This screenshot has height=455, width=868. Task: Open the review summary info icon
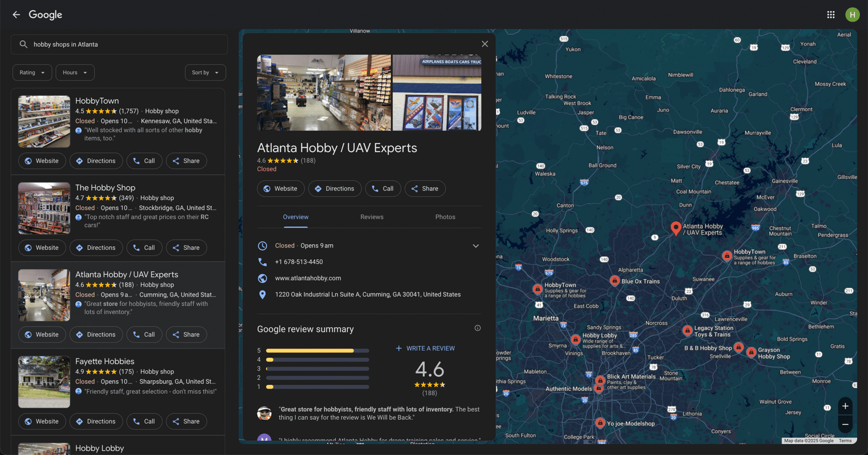tap(477, 328)
